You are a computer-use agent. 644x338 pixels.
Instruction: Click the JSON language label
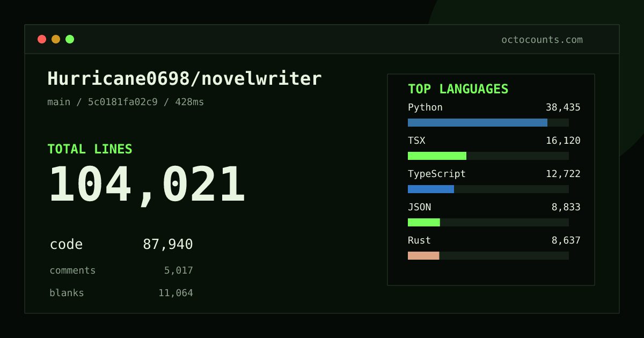(x=419, y=207)
